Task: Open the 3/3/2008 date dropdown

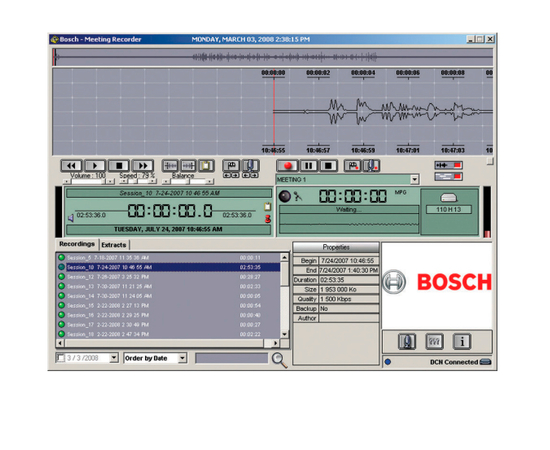Action: click(114, 358)
